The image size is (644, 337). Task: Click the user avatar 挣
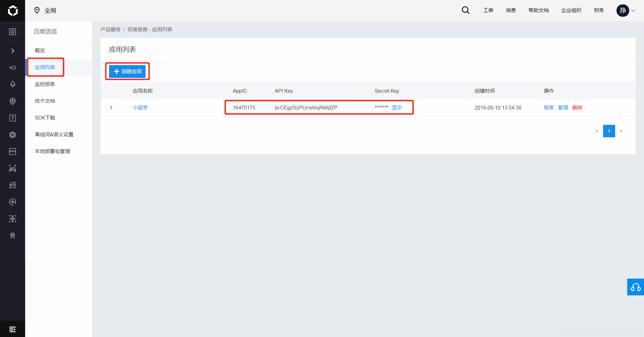(x=623, y=10)
